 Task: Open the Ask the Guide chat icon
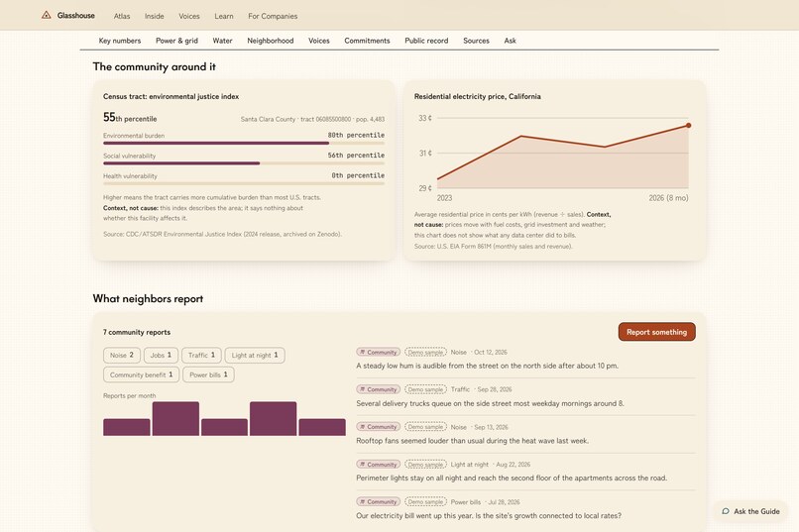pyautogui.click(x=726, y=511)
